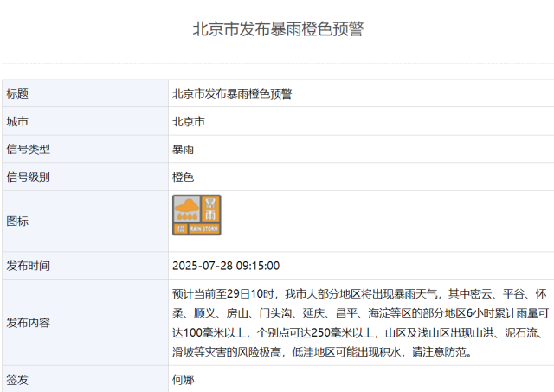
Task: Click the RAIN STORM text on icon
Action: click(204, 229)
